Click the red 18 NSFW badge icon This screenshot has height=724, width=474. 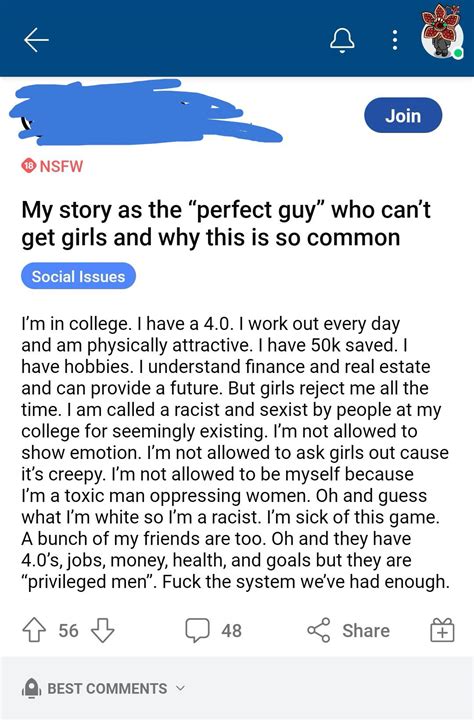point(29,166)
